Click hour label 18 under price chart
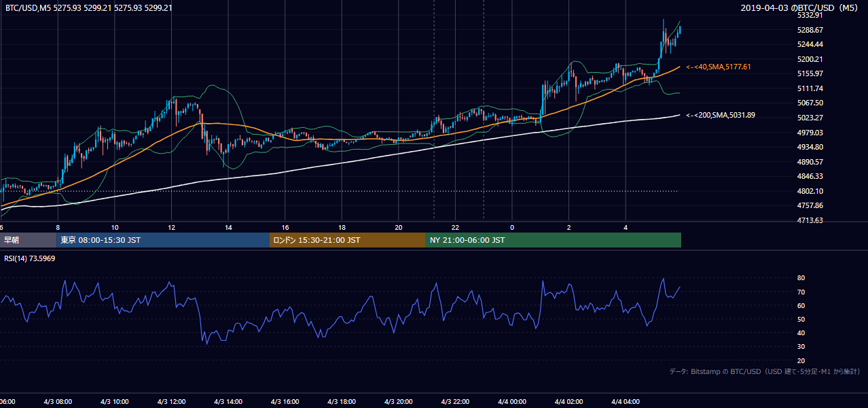 click(342, 227)
